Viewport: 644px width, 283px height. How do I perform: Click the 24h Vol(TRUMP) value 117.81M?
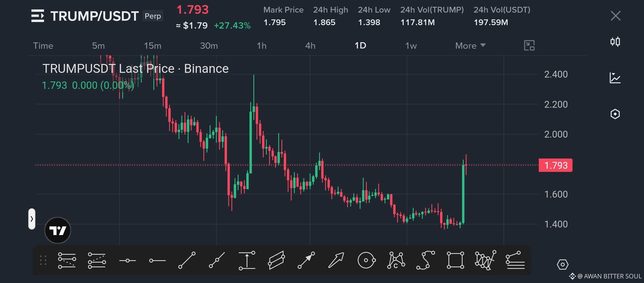(418, 22)
